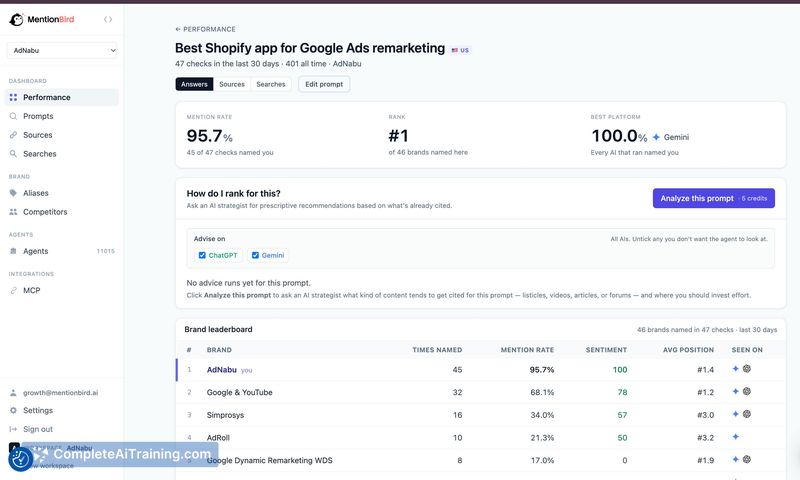Sign out of the account

(x=38, y=430)
